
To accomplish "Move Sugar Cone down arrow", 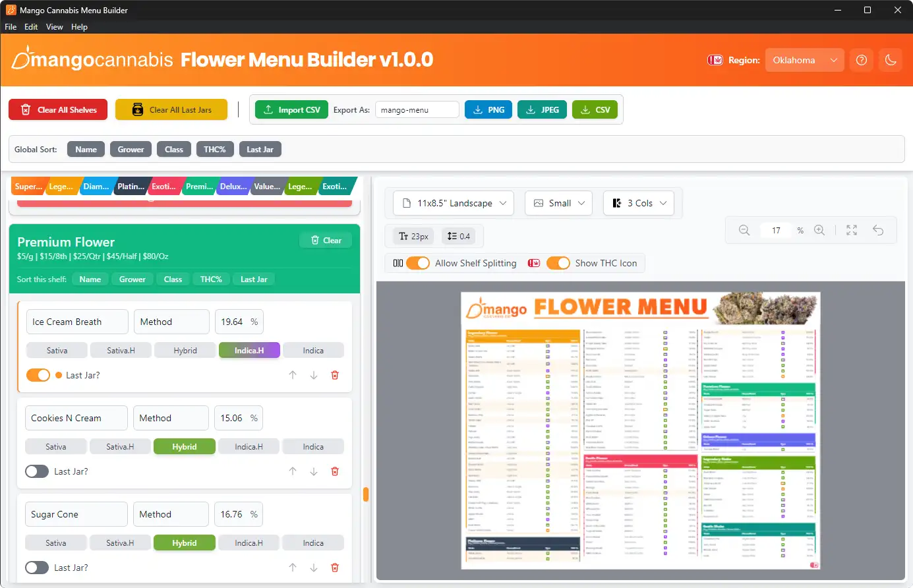I will 314,568.
